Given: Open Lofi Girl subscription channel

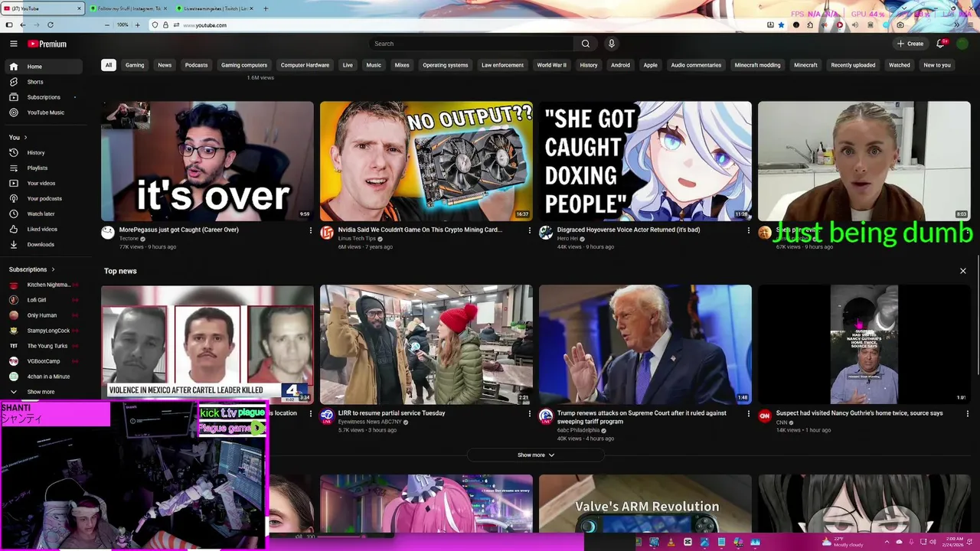Looking at the screenshot, I should [42, 300].
